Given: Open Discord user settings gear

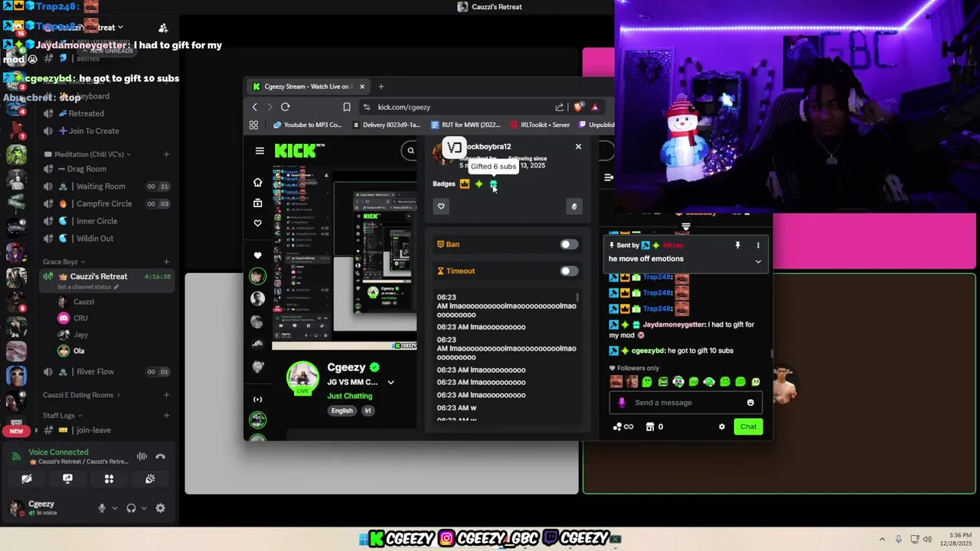Looking at the screenshot, I should 160,508.
